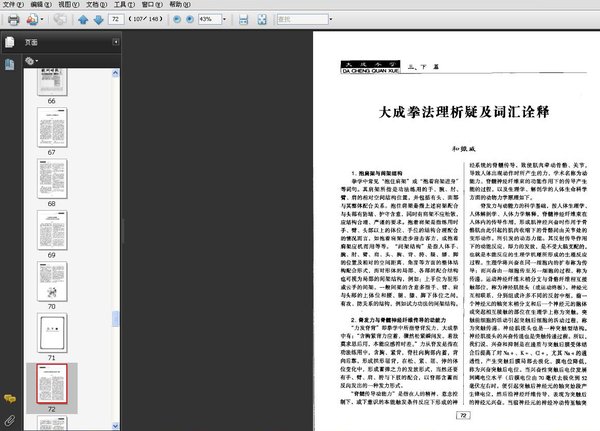This screenshot has width=600, height=431.
Task: Click the collaborate/share icon in the toolbar
Action: pos(32,20)
